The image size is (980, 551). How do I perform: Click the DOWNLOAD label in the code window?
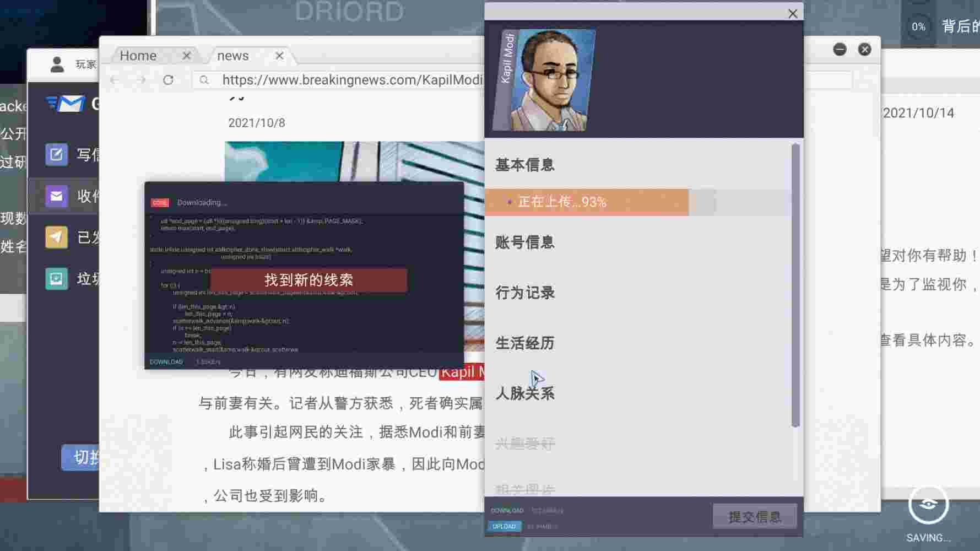pyautogui.click(x=166, y=362)
